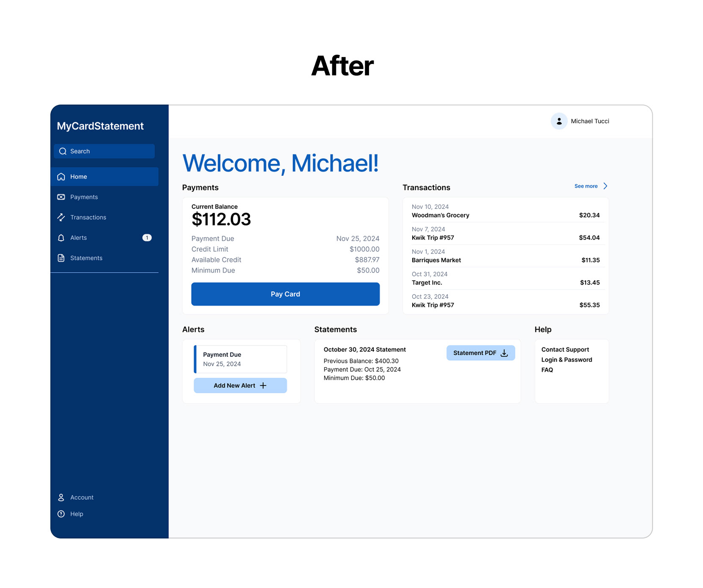Click into the Search field
Viewport: 703px width, 588px height.
104,151
